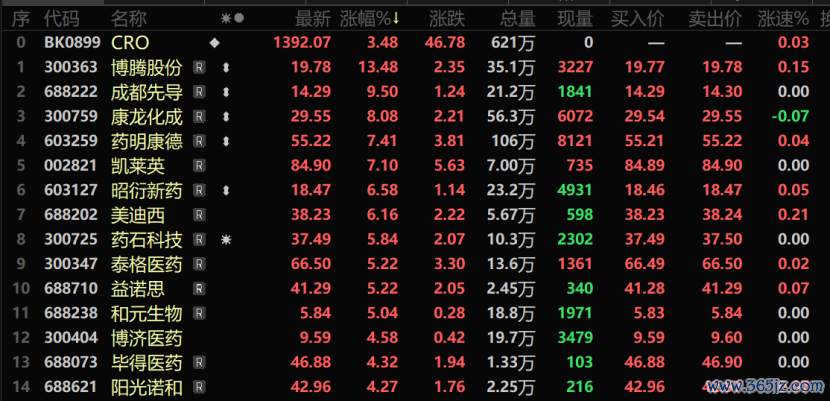The height and width of the screenshot is (401, 830).
Task: Sort by 涨速% column header
Action: click(x=783, y=19)
